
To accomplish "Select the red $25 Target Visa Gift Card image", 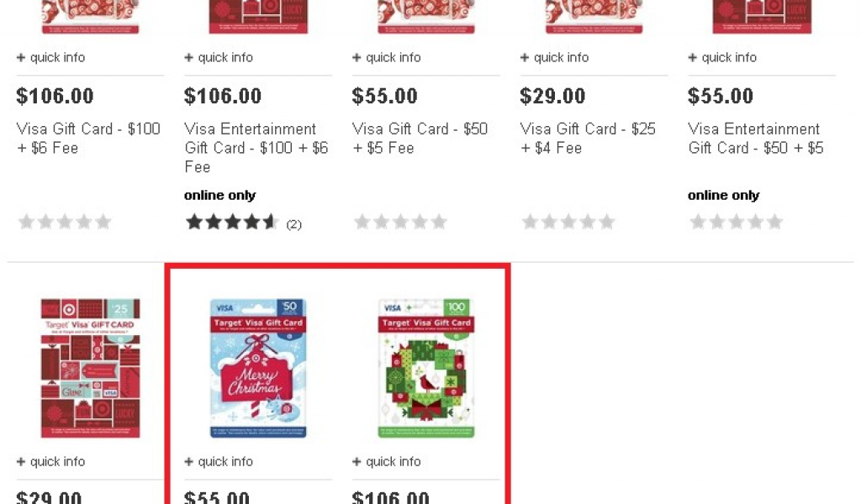I will pos(91,368).
